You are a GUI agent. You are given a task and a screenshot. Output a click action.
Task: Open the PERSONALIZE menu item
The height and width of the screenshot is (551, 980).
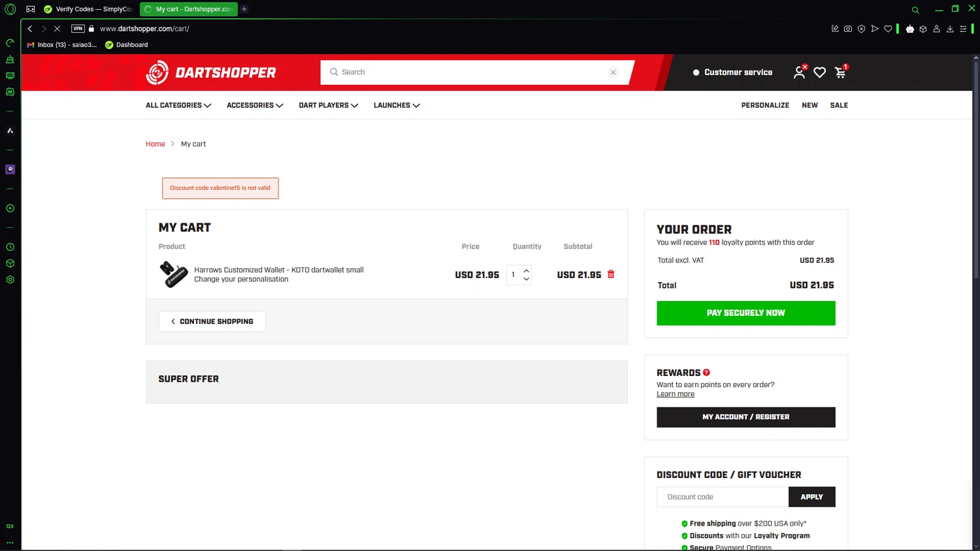click(x=765, y=105)
